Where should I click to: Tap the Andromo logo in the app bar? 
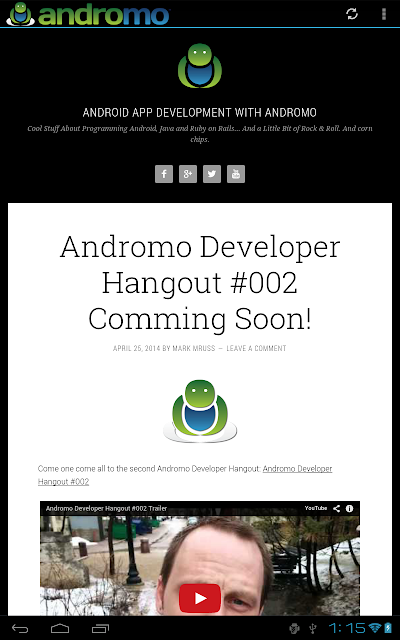(x=88, y=14)
